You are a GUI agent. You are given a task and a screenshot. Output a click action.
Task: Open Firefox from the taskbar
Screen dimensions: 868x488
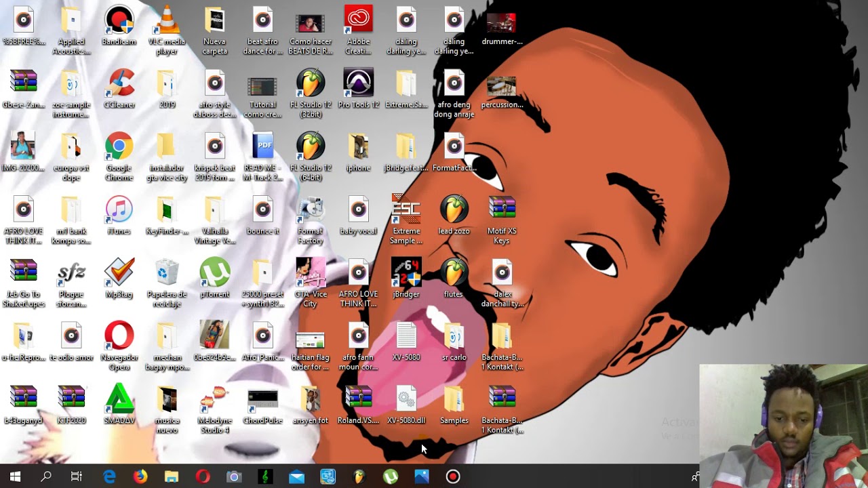140,476
